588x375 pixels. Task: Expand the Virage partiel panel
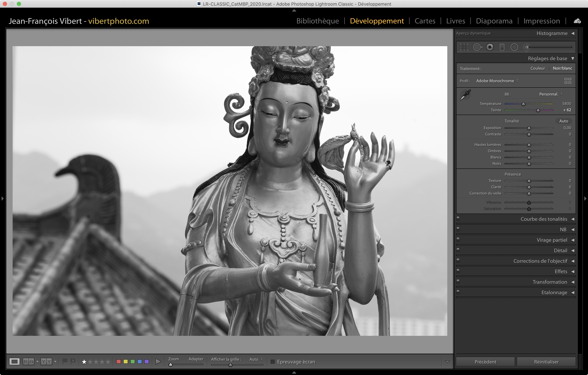552,240
